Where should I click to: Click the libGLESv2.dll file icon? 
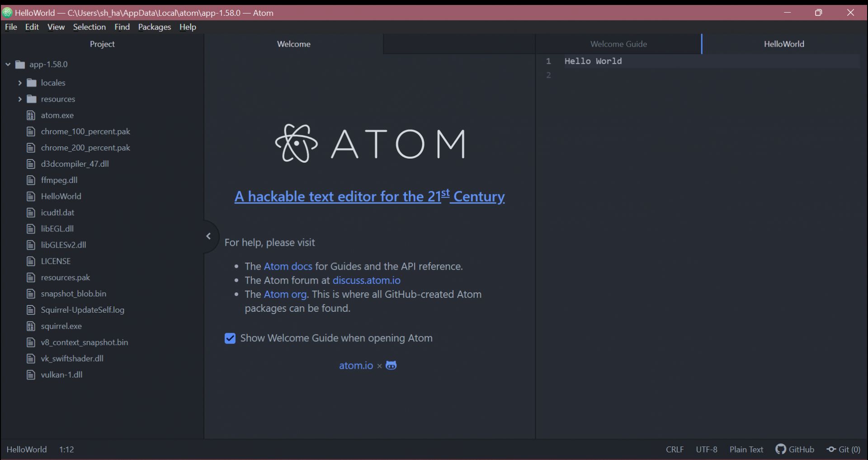[31, 245]
